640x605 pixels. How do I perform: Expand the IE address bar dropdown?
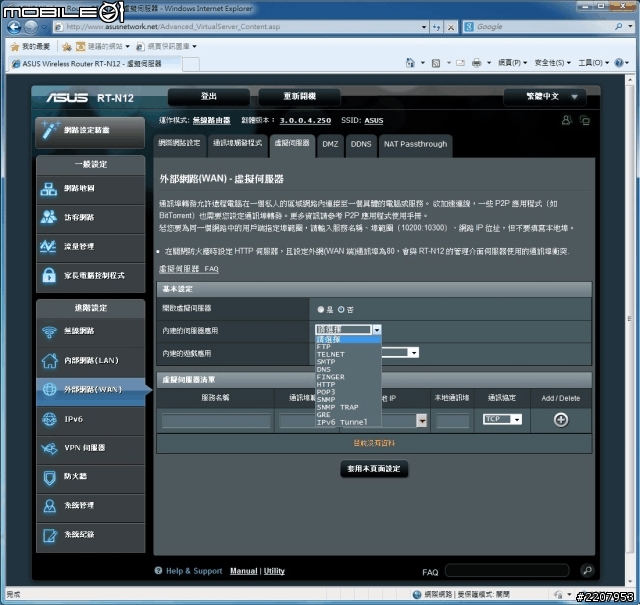(424, 27)
